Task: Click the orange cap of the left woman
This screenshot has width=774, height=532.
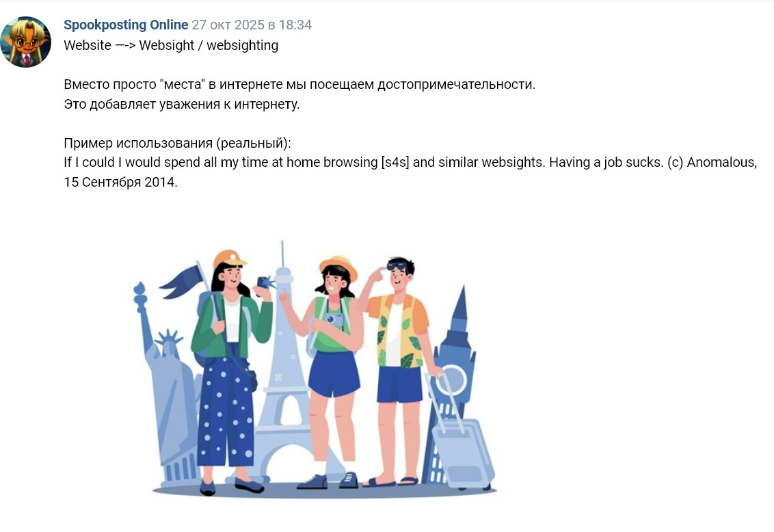Action: [x=229, y=259]
